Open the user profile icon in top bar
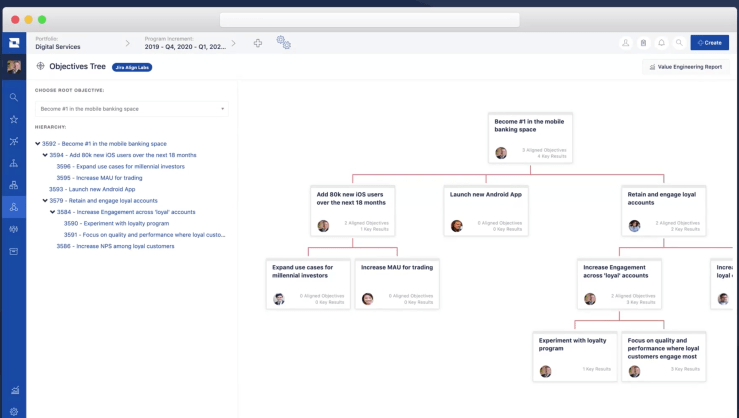This screenshot has width=739, height=418. click(626, 43)
